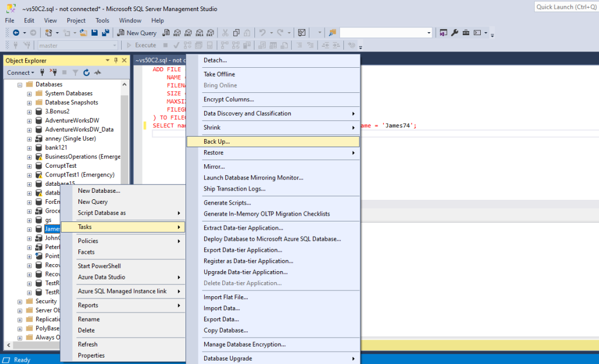Click the Disconnect plug icon in Object Explorer
The width and height of the screenshot is (599, 364).
click(53, 72)
